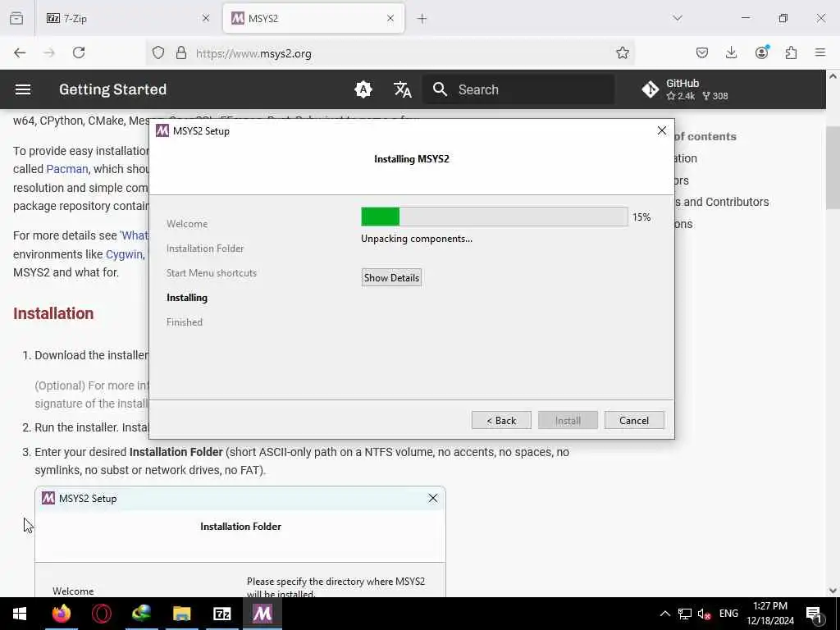Click the Installation heading
Viewport: 840px width, 630px height.
coord(53,313)
